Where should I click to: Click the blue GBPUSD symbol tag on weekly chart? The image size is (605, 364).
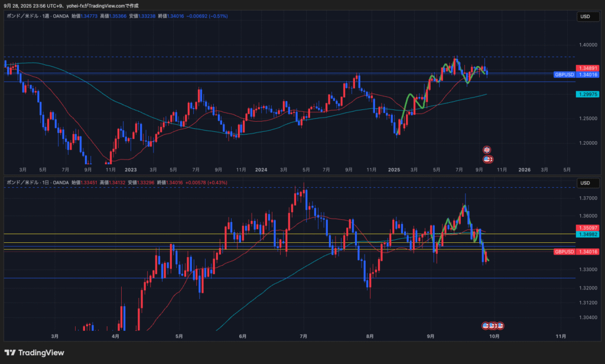[564, 75]
